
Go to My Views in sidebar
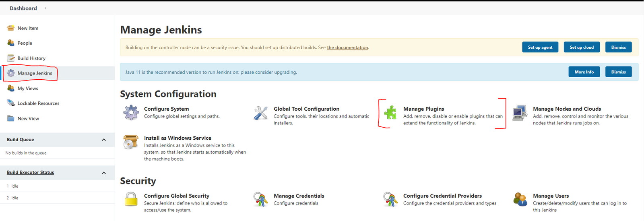click(x=28, y=89)
